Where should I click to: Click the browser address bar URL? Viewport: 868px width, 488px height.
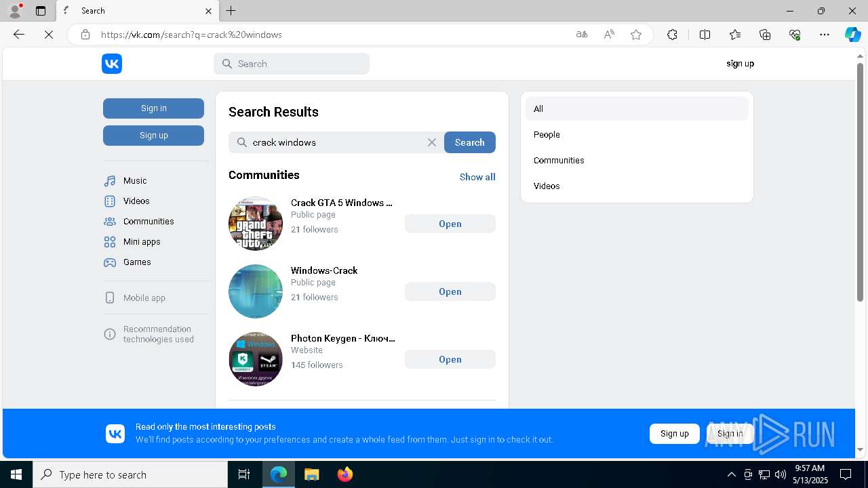click(x=191, y=35)
